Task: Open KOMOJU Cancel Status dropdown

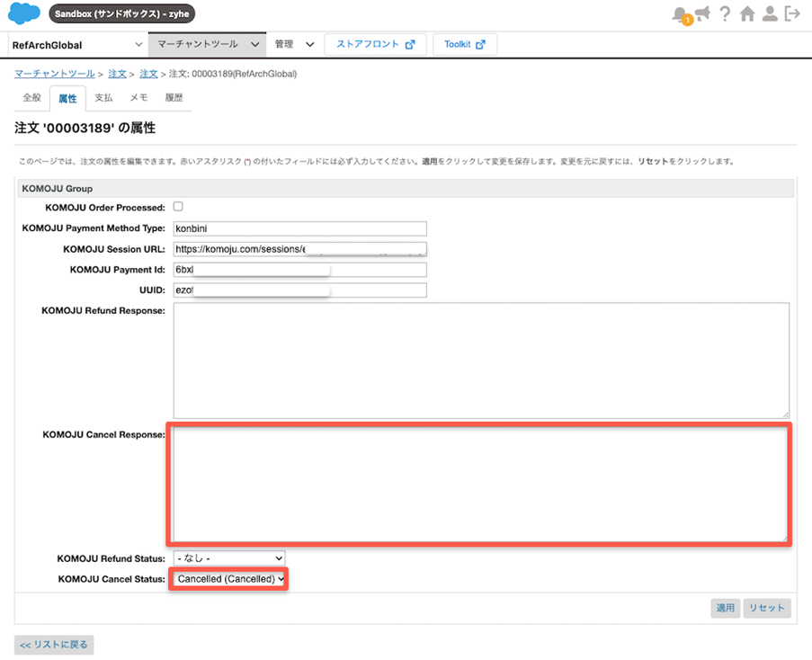Action: click(231, 579)
